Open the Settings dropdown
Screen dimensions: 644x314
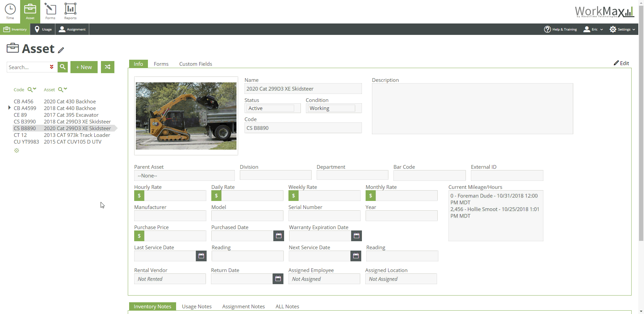[x=622, y=29]
